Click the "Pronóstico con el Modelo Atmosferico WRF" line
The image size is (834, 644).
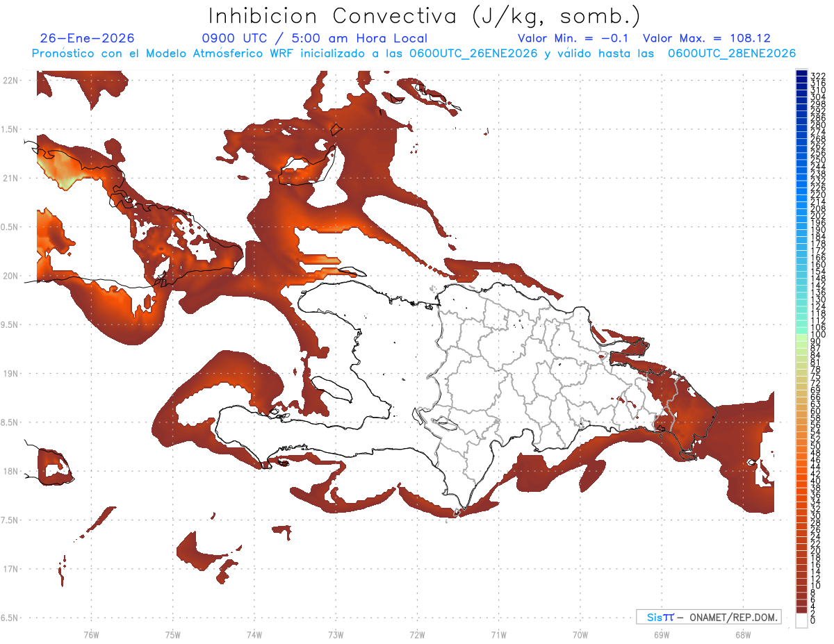point(414,53)
